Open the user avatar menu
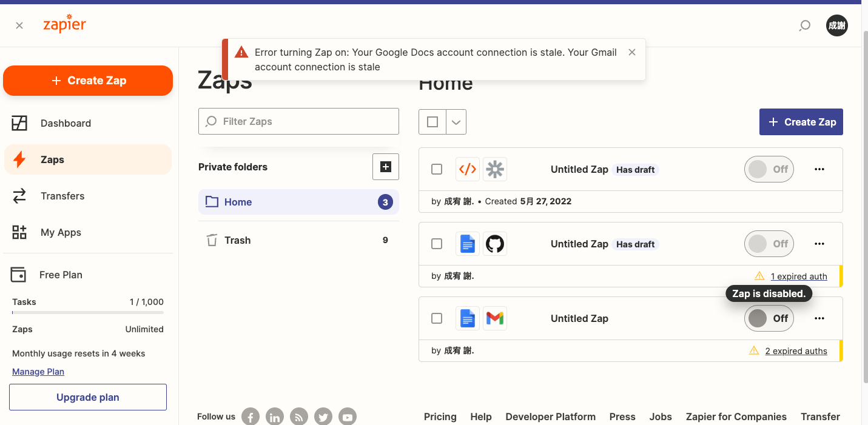 click(x=837, y=25)
